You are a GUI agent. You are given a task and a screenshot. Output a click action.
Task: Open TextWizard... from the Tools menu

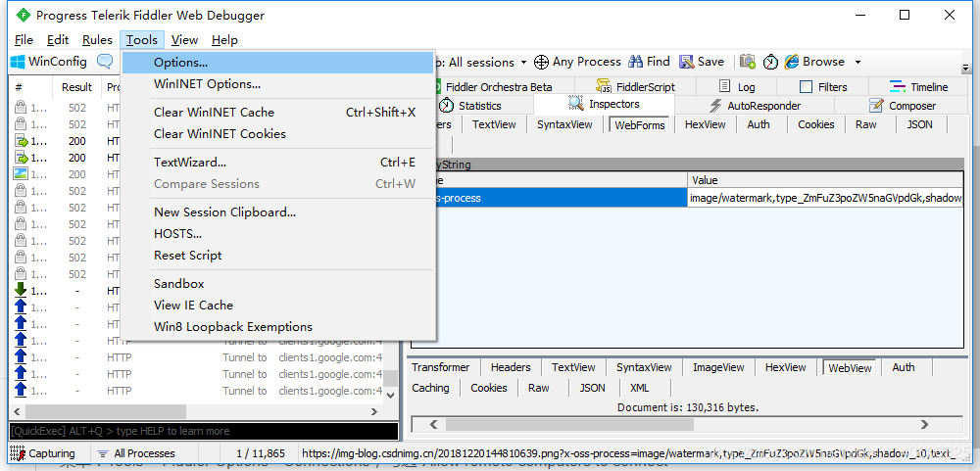tap(278, 163)
